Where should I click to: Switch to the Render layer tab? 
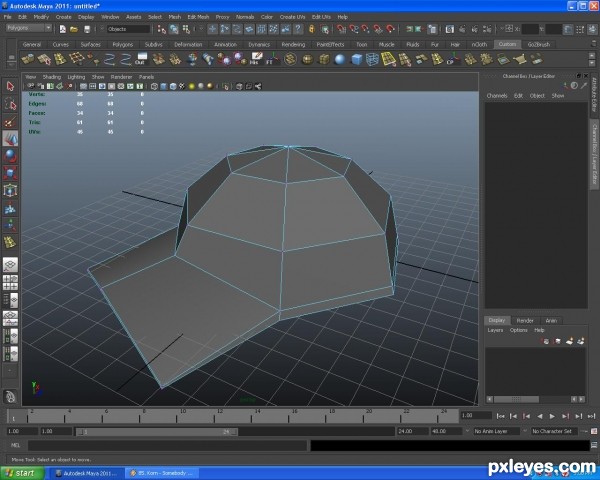525,320
